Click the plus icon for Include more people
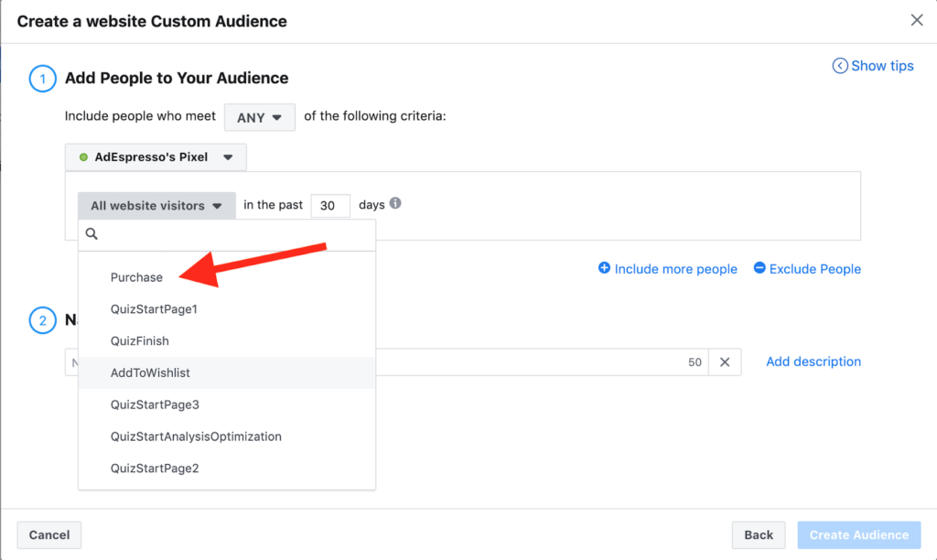This screenshot has height=560, width=937. pos(604,268)
